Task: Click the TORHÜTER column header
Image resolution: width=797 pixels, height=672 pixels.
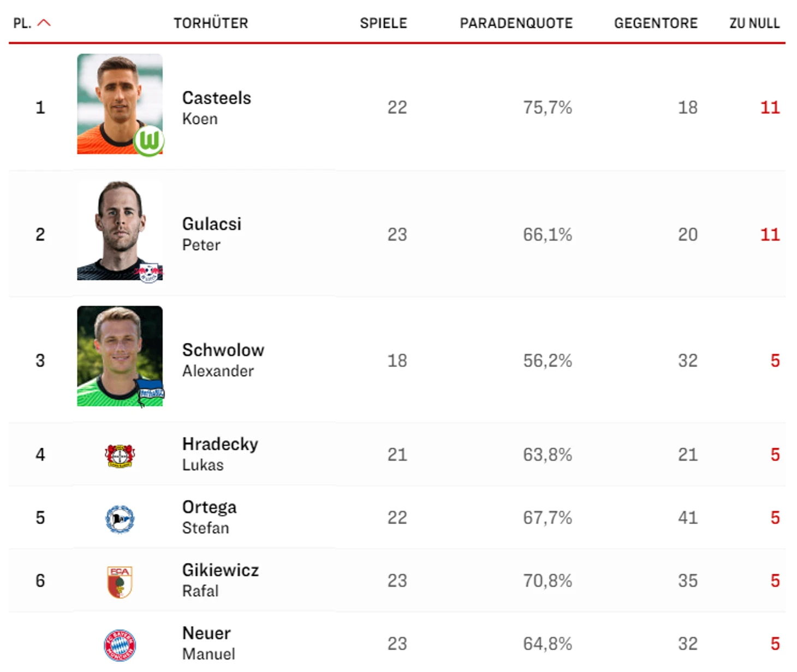Action: tap(211, 23)
